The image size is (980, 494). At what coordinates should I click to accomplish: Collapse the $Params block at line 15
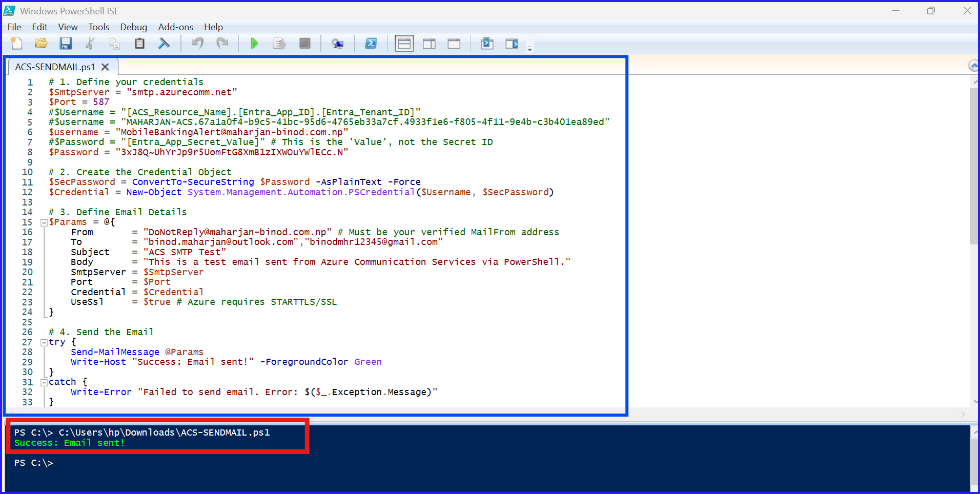pyautogui.click(x=44, y=222)
